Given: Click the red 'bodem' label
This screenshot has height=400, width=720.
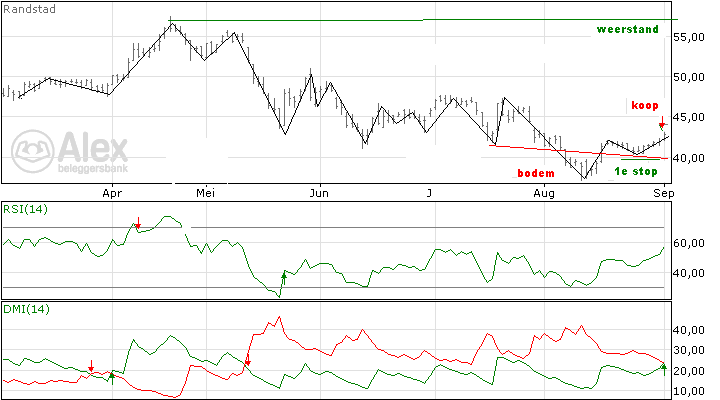Looking at the screenshot, I should [536, 173].
